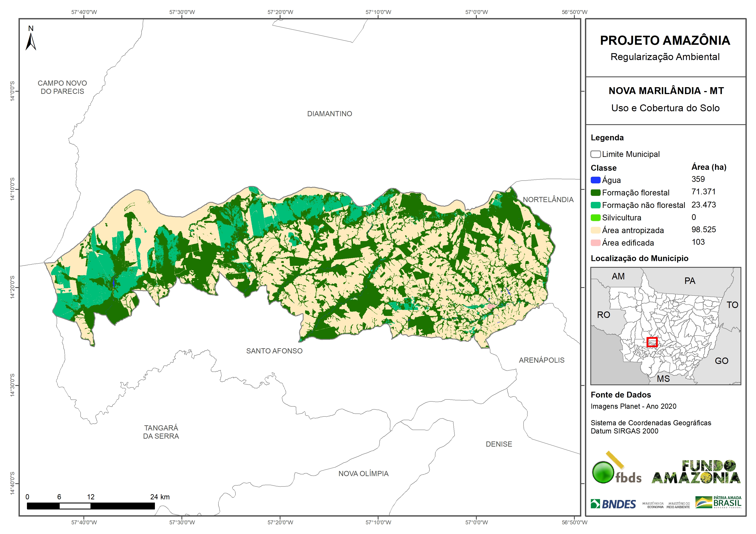Click the TANGARÁ DA SERRA label
Screen dimensions: 756x534
click(161, 432)
